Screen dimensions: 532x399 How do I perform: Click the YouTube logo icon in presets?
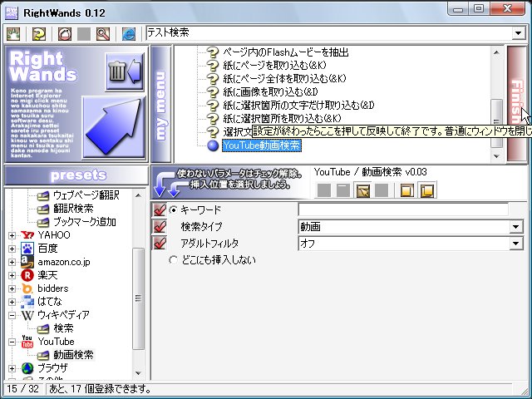click(27, 342)
